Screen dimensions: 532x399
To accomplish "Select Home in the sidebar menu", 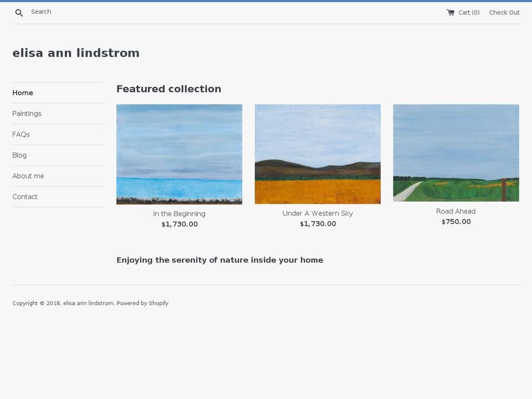I will [x=23, y=93].
